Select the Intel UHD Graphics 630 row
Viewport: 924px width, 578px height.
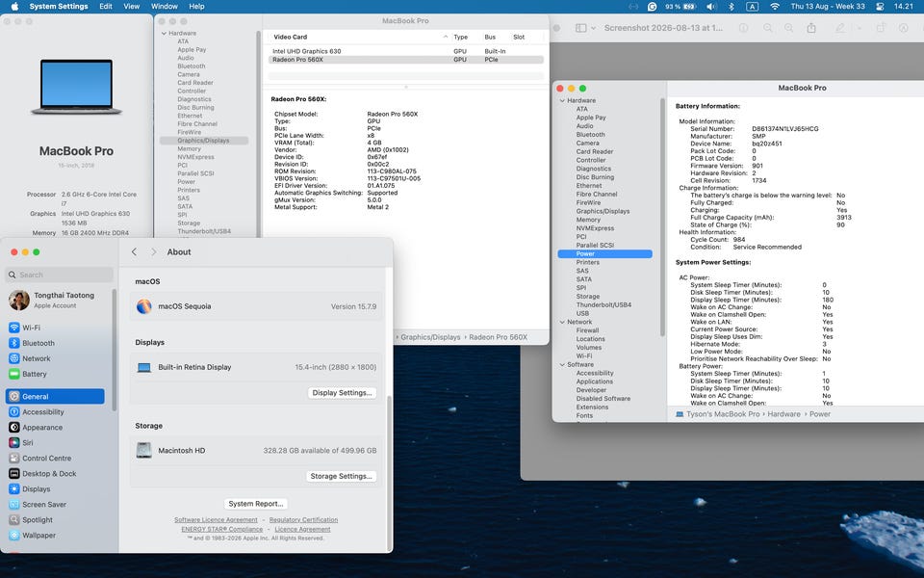click(405, 51)
